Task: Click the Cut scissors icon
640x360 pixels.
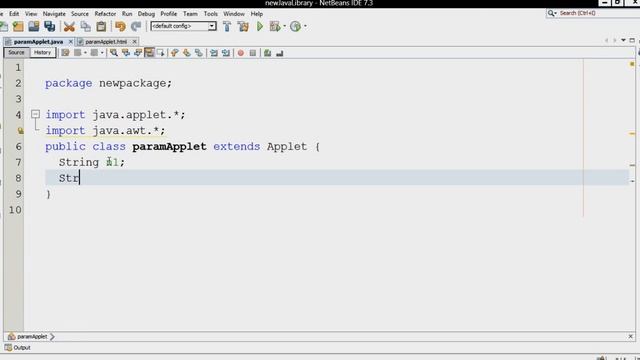Action: [69, 27]
